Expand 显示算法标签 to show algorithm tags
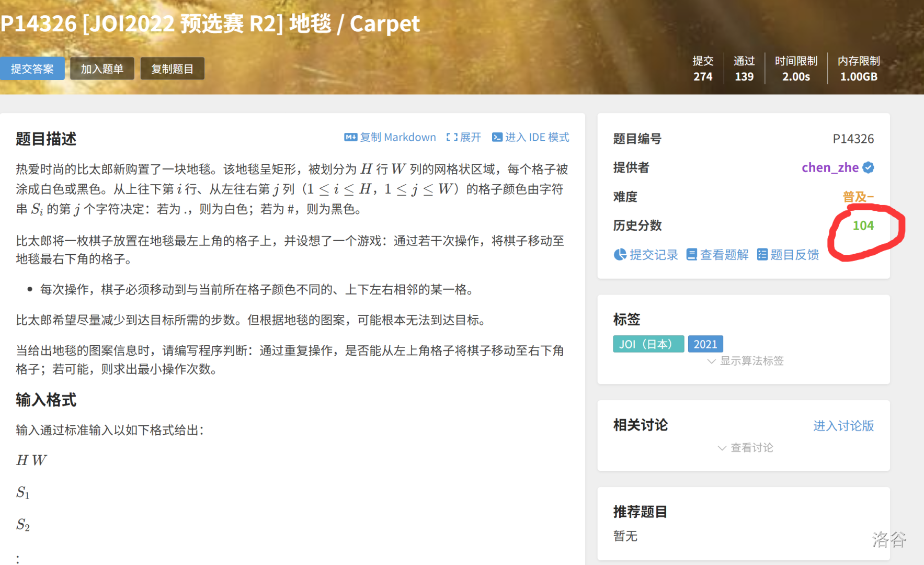Image resolution: width=924 pixels, height=565 pixels. click(745, 361)
